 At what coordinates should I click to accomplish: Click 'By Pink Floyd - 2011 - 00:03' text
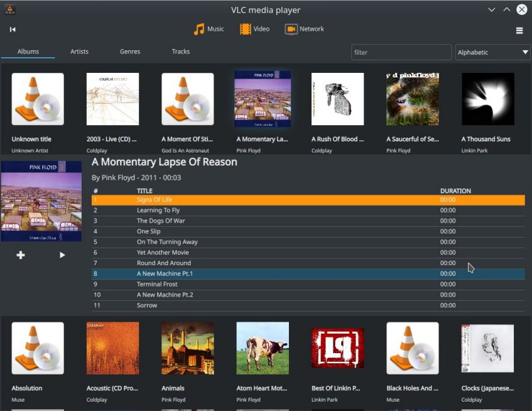coord(136,177)
